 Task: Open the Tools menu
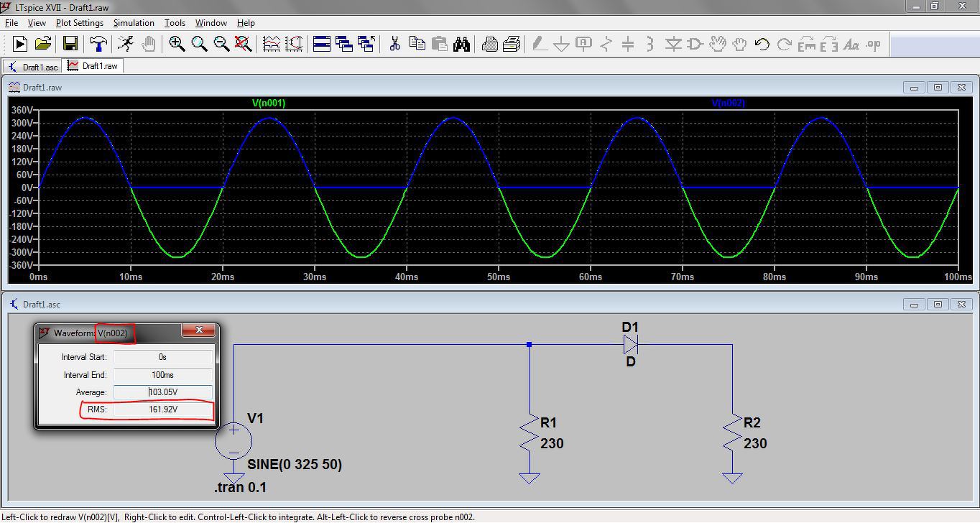point(175,23)
